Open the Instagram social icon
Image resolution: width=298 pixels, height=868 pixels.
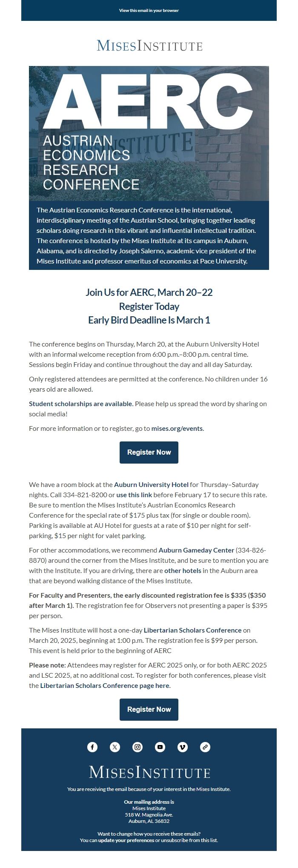click(x=138, y=747)
